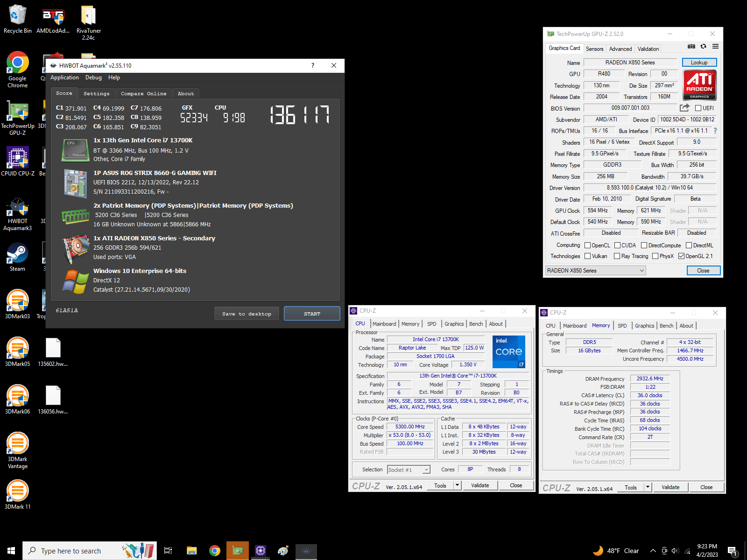The image size is (747, 560).
Task: Open the Debug menu in Aquamark
Action: pos(93,77)
